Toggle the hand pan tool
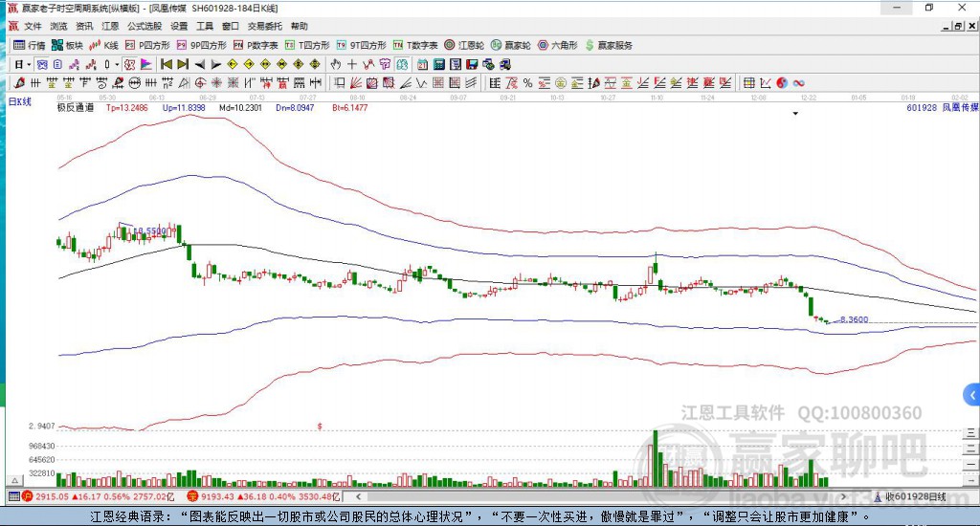The height and width of the screenshot is (526, 980). tap(336, 64)
